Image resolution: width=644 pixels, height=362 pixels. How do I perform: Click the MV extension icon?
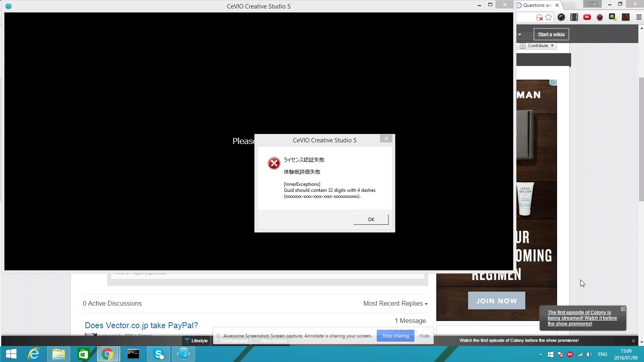click(x=625, y=17)
